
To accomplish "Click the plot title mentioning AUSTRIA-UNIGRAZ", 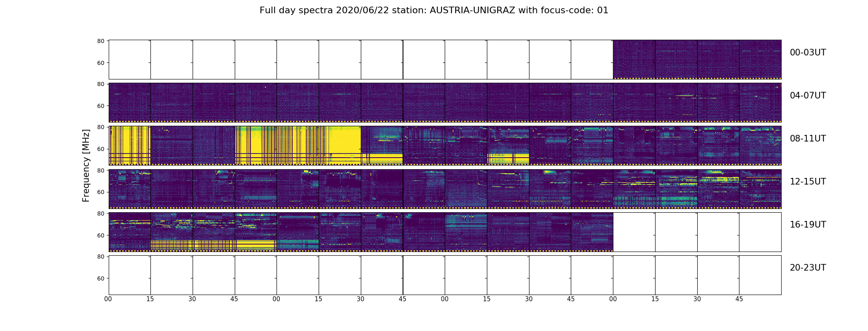I will (x=434, y=10).
